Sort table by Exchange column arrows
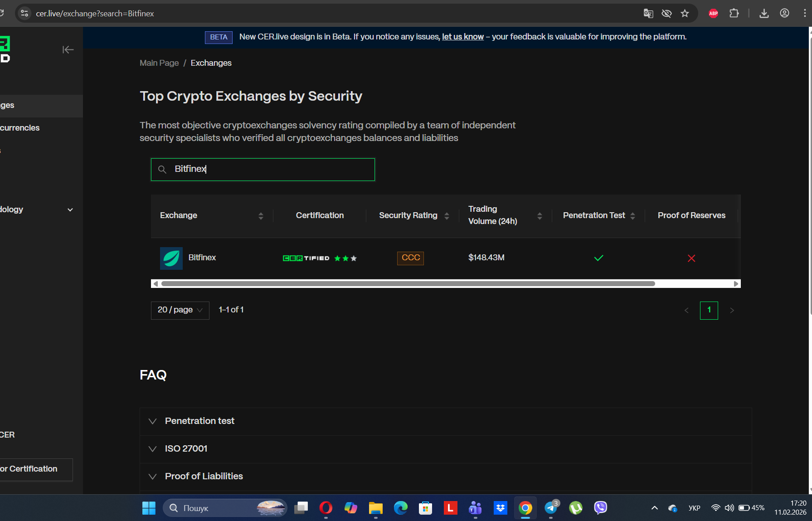The height and width of the screenshot is (521, 812). [x=261, y=216]
